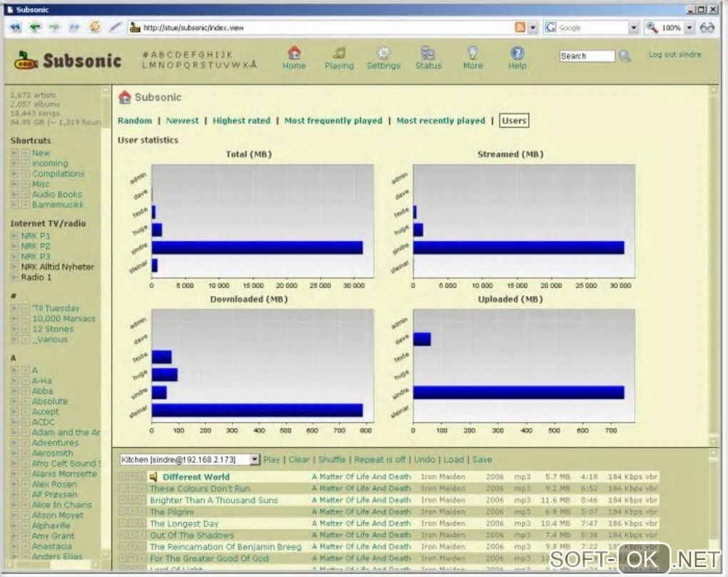Click Log out sindre link
Screen dimensions: 728x577
coord(675,54)
